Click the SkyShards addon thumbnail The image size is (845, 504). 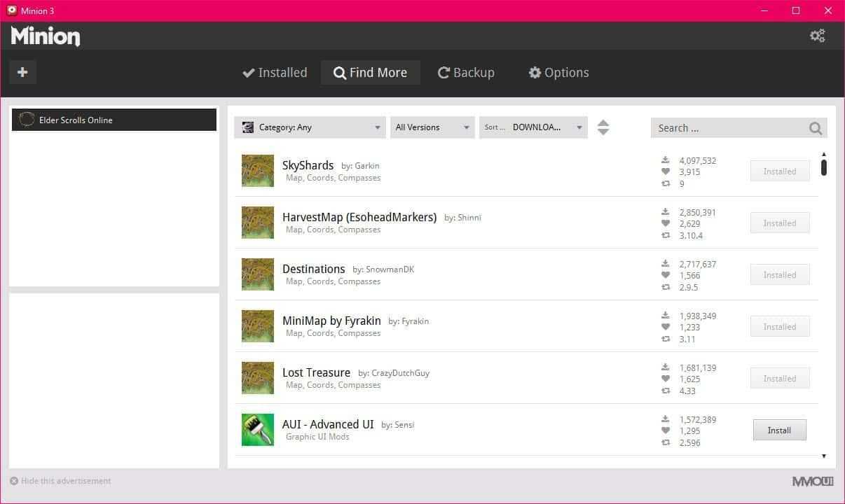coord(257,171)
